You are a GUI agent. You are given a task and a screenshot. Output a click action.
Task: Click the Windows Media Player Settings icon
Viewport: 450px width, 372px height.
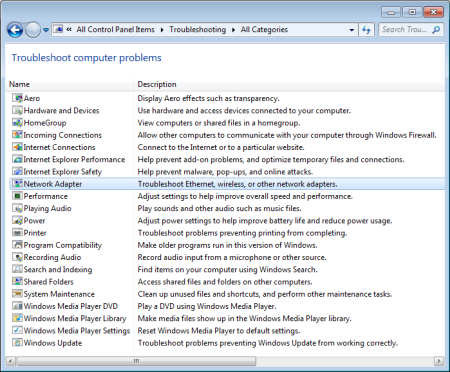(17, 330)
